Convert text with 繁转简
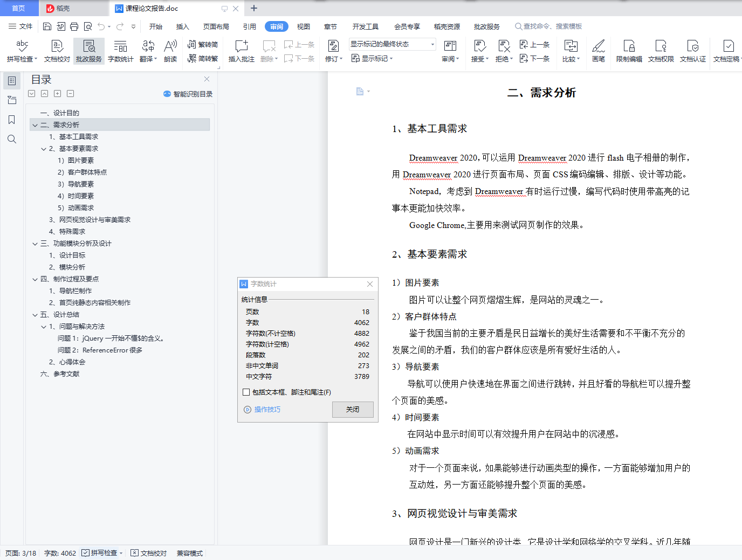 coord(203,45)
